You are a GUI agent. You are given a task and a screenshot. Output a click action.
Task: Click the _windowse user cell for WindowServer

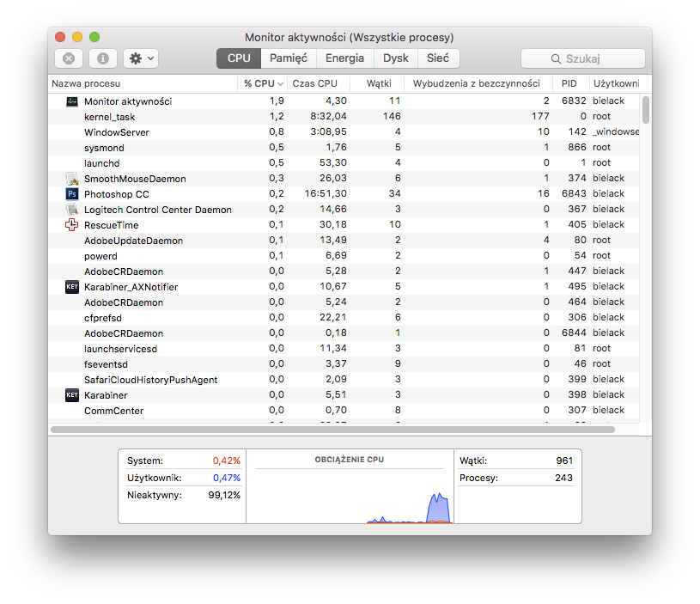coord(616,131)
